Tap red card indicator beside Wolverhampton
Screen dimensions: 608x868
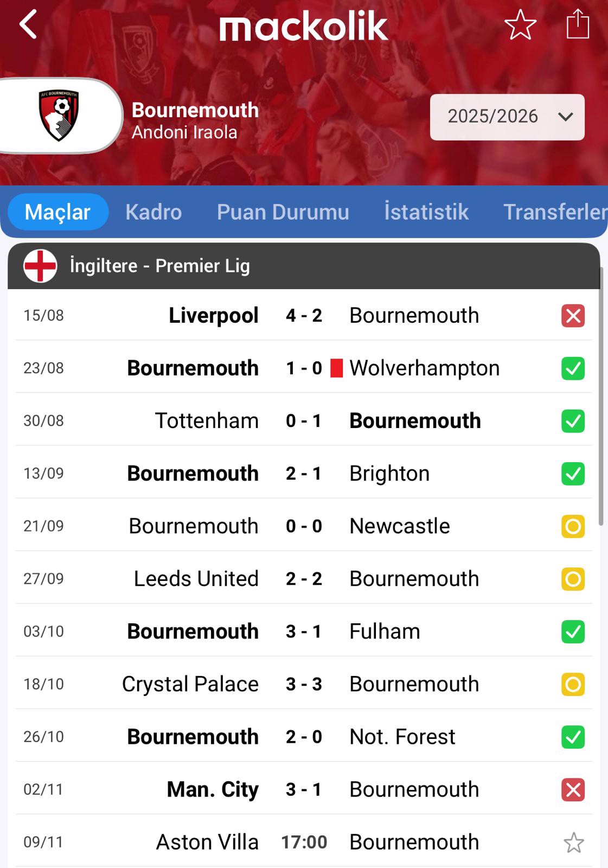(337, 368)
